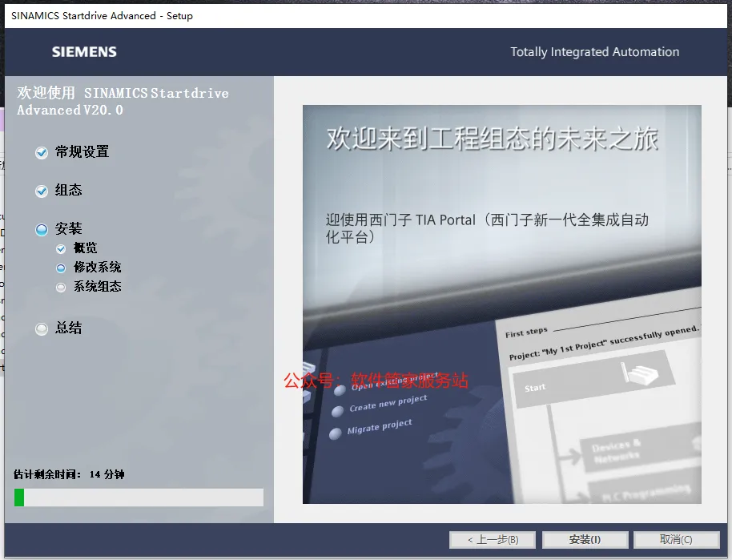Select the 概览 sub-step checkmark icon
The height and width of the screenshot is (560, 732).
point(61,249)
